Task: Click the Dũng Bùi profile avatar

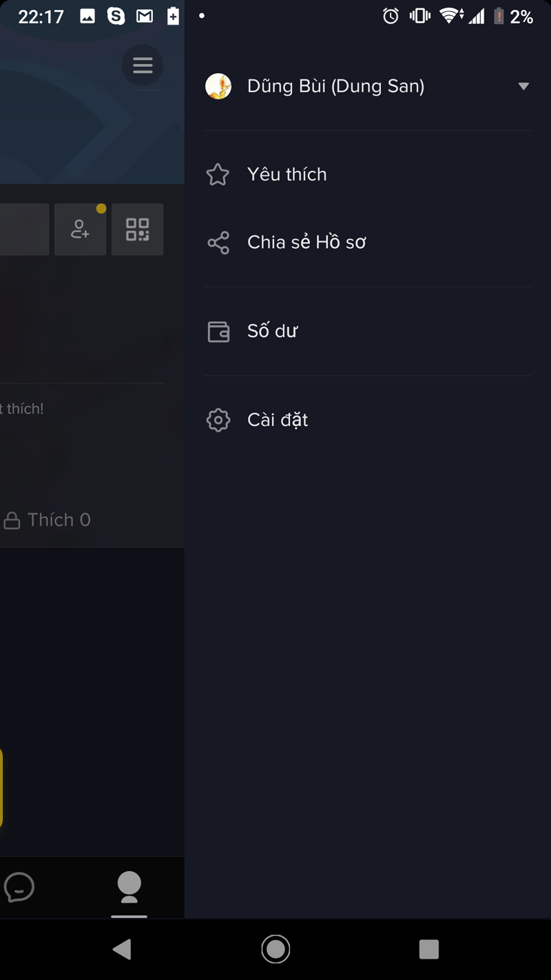Action: [218, 86]
